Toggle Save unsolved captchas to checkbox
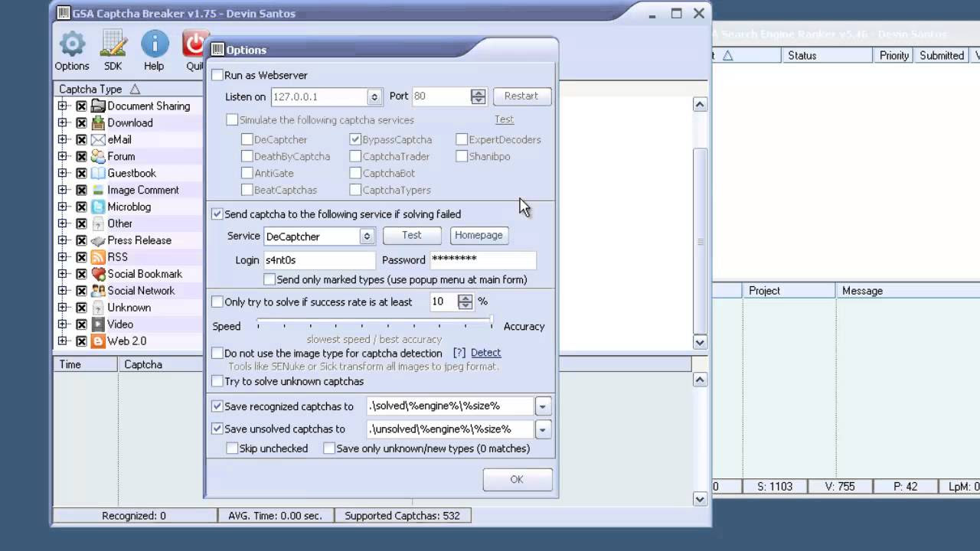The height and width of the screenshot is (551, 980). tap(217, 429)
